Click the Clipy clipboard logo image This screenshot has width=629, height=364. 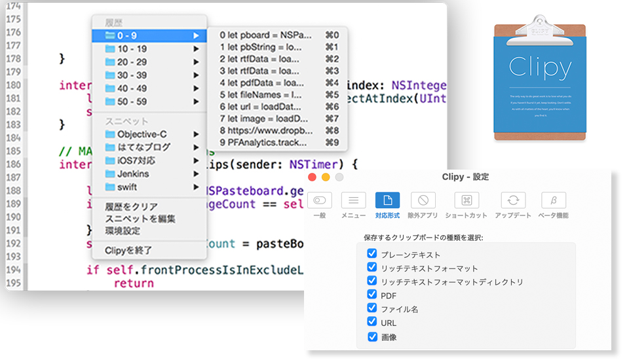540,78
